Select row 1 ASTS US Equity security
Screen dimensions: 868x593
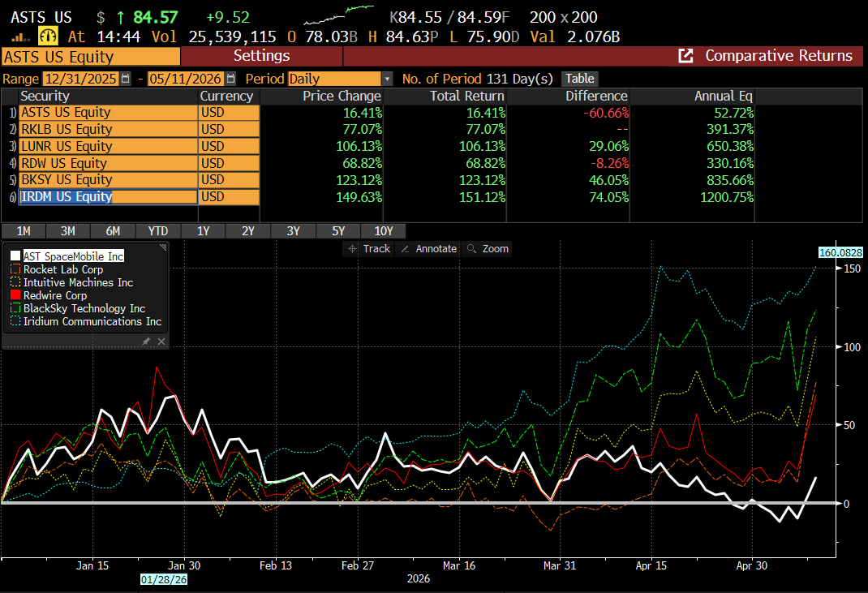[x=109, y=113]
